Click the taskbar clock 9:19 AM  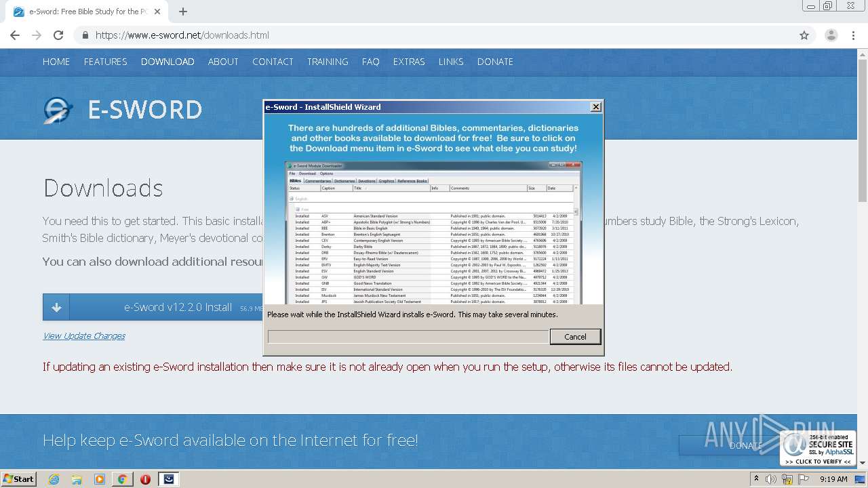833,479
